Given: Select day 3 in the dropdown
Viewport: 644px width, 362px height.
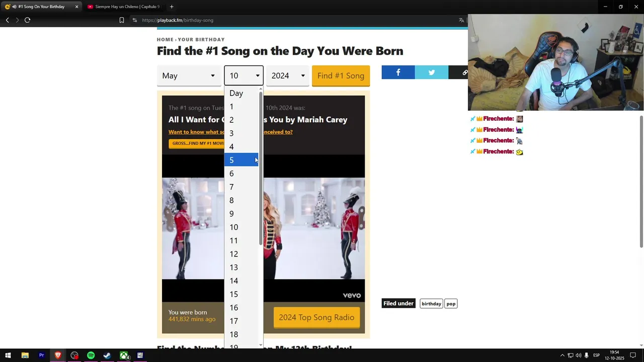Looking at the screenshot, I should point(242,133).
